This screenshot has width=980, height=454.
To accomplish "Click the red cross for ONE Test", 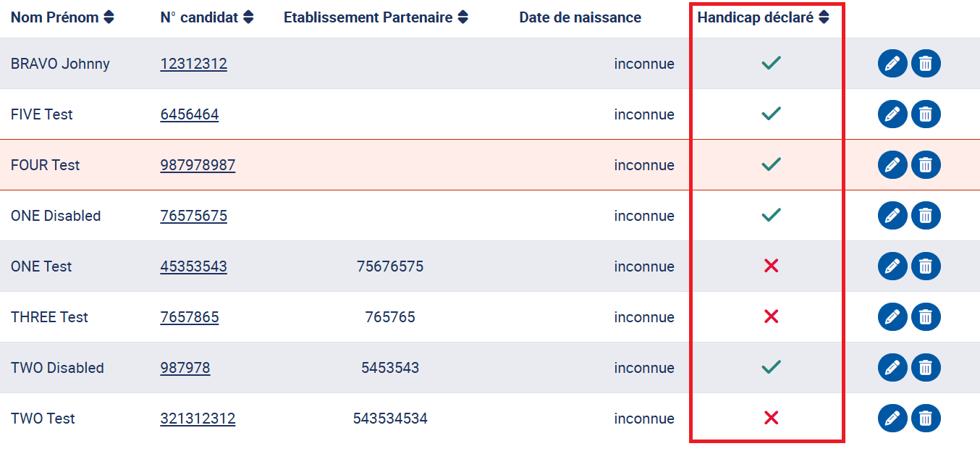I will (771, 266).
